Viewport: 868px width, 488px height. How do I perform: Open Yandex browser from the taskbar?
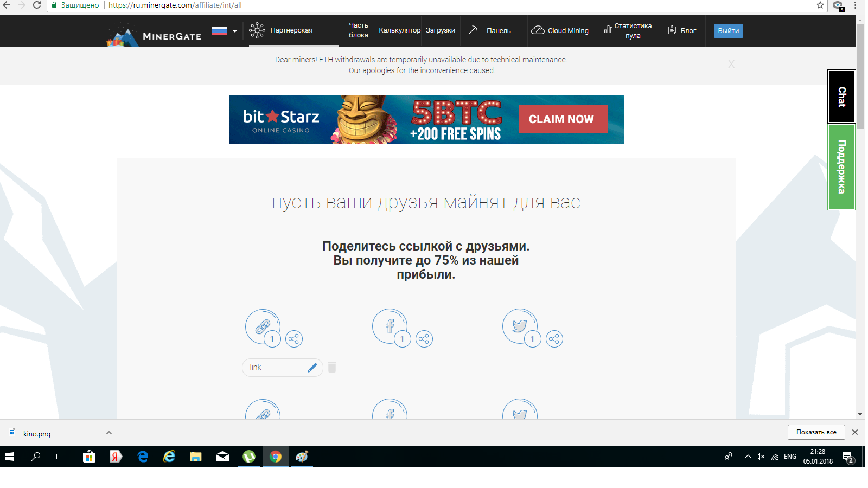[x=116, y=457]
